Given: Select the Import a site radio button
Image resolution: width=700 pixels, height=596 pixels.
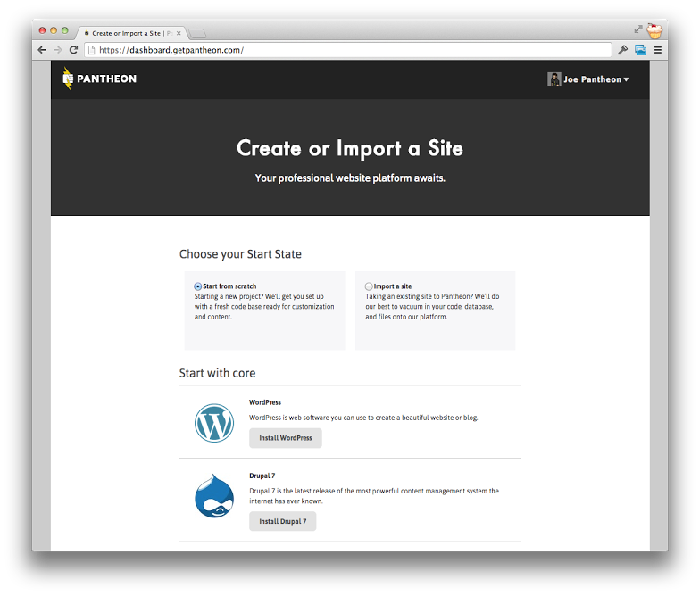Looking at the screenshot, I should tap(369, 286).
